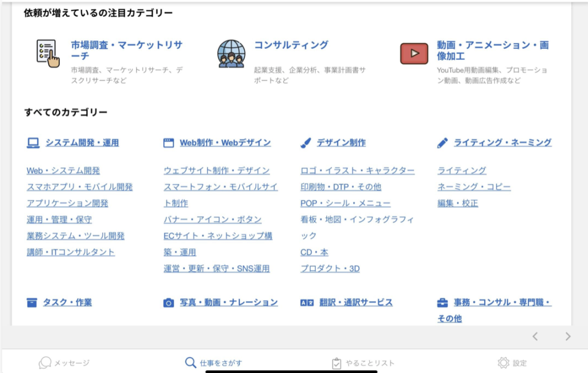Switch to the やることリスト tab
The image size is (588, 373).
pos(363,363)
